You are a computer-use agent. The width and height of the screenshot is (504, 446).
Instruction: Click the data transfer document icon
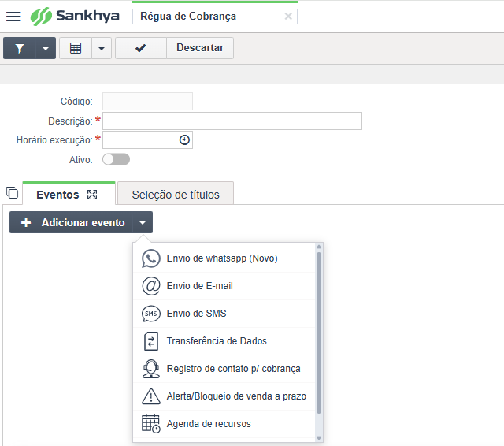click(150, 341)
